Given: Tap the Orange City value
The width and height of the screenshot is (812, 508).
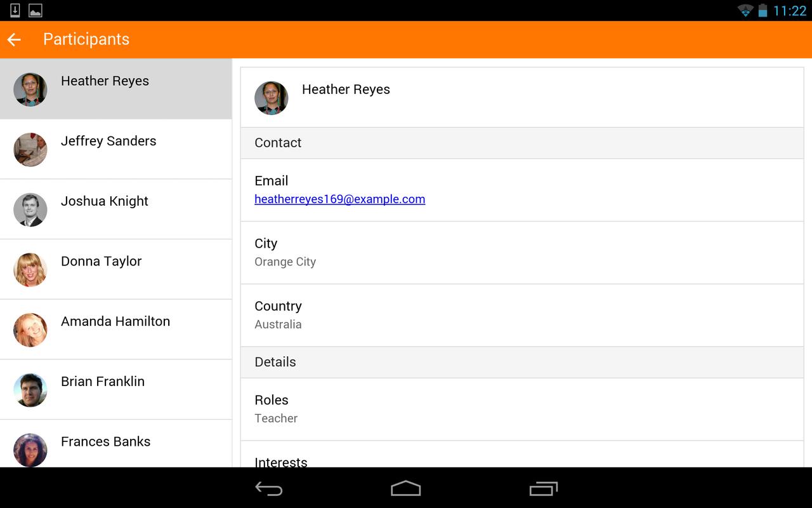Looking at the screenshot, I should pos(285,262).
